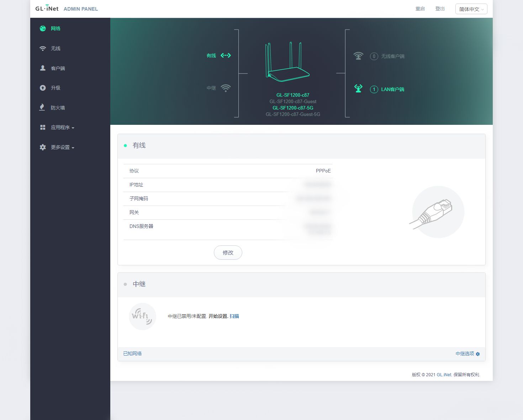Click the Wi-Fi logo in the 中继 panel

[142, 316]
